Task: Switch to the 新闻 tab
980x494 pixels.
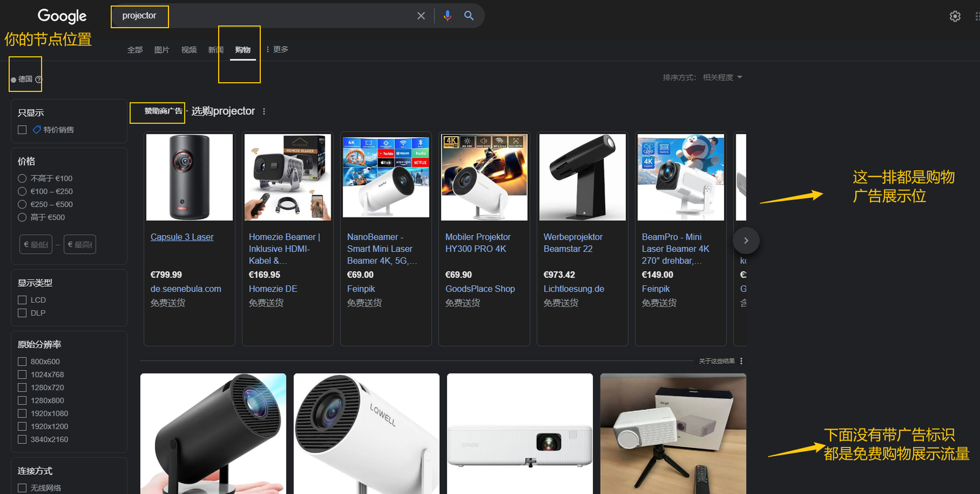Action: click(216, 50)
